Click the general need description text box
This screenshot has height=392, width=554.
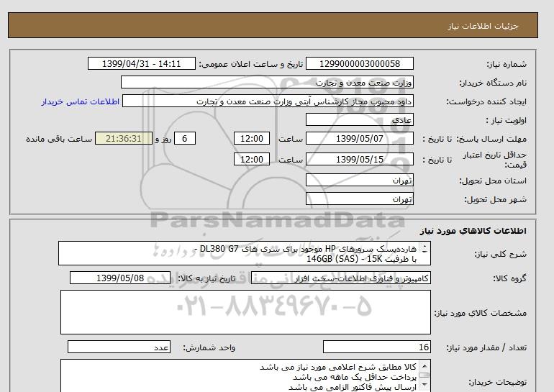[245, 253]
